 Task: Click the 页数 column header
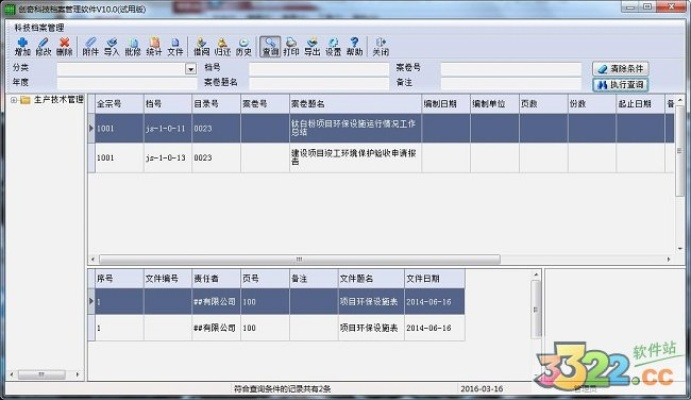pyautogui.click(x=543, y=104)
